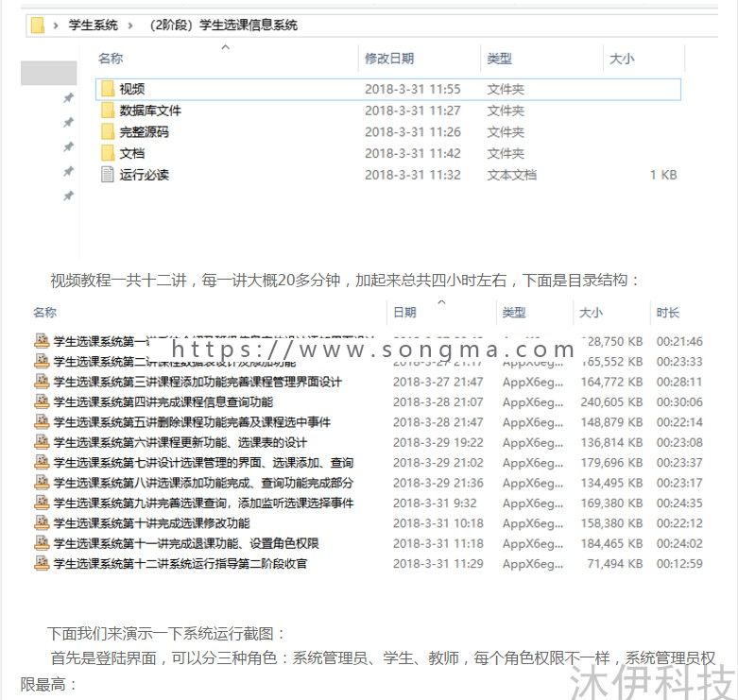Sort video list by 时长 header
This screenshot has width=738, height=700.
point(668,313)
